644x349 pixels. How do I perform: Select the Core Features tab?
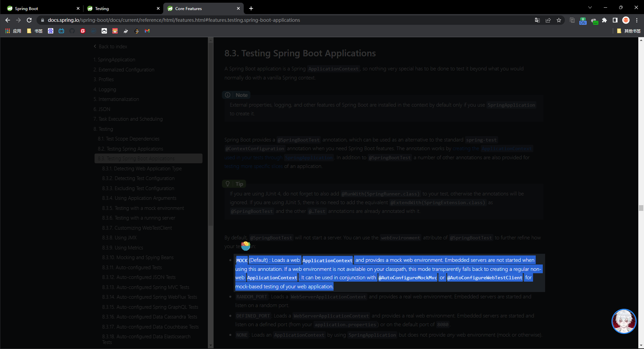[x=203, y=8]
